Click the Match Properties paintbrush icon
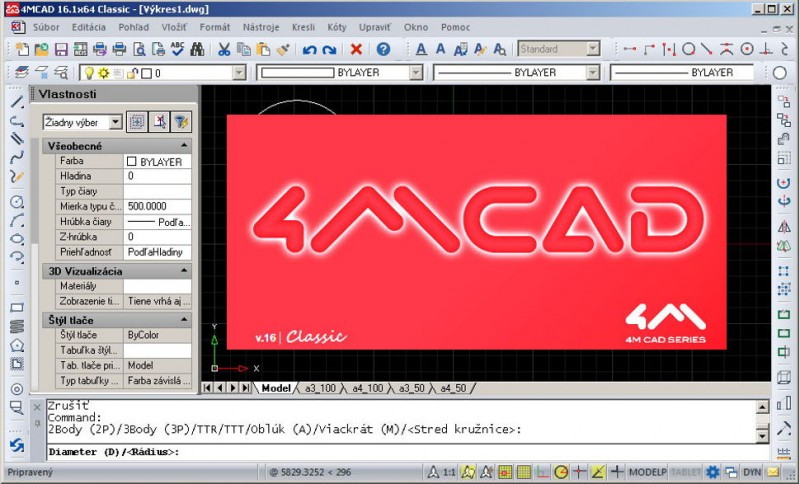800x484 pixels. 283,49
